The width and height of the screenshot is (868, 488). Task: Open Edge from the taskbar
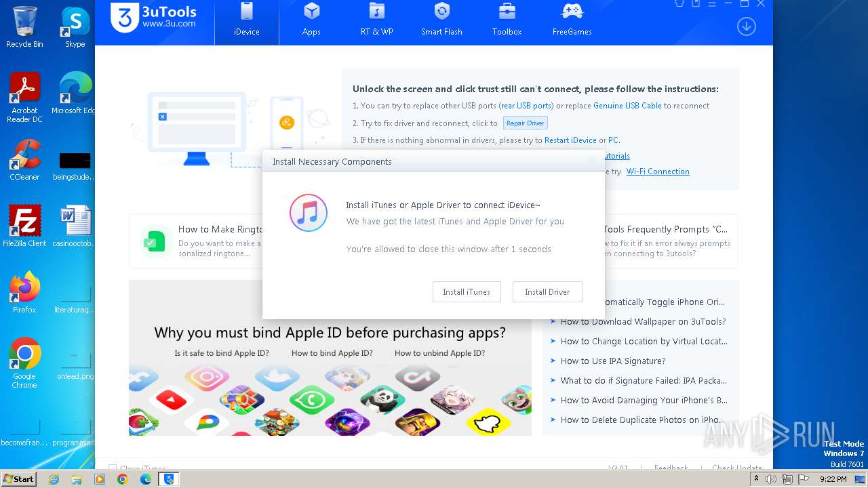[145, 479]
